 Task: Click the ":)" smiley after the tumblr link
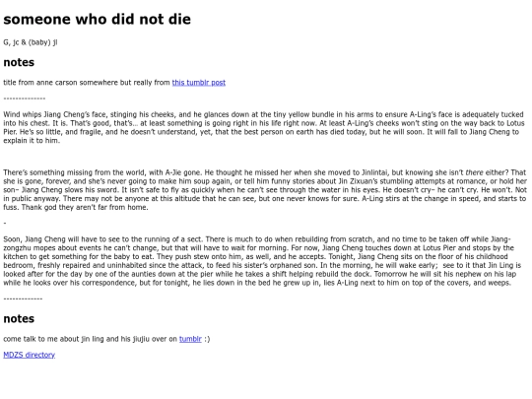(207, 339)
